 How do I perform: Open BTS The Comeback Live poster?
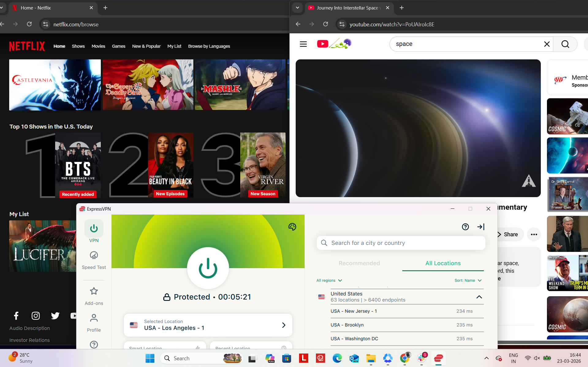click(x=78, y=165)
